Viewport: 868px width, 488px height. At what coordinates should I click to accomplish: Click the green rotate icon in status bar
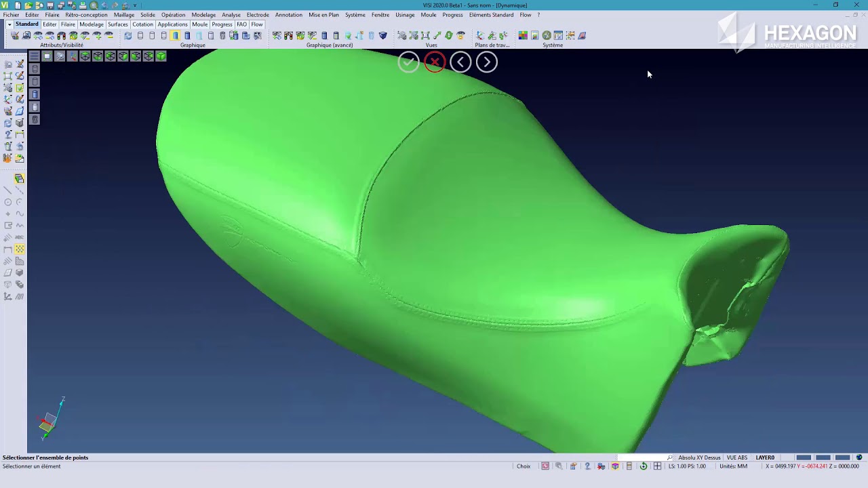(643, 466)
